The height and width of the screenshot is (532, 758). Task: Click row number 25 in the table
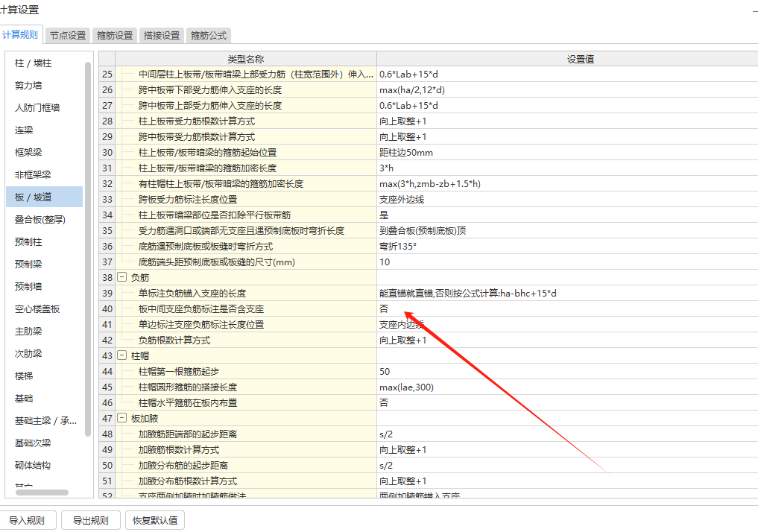107,75
